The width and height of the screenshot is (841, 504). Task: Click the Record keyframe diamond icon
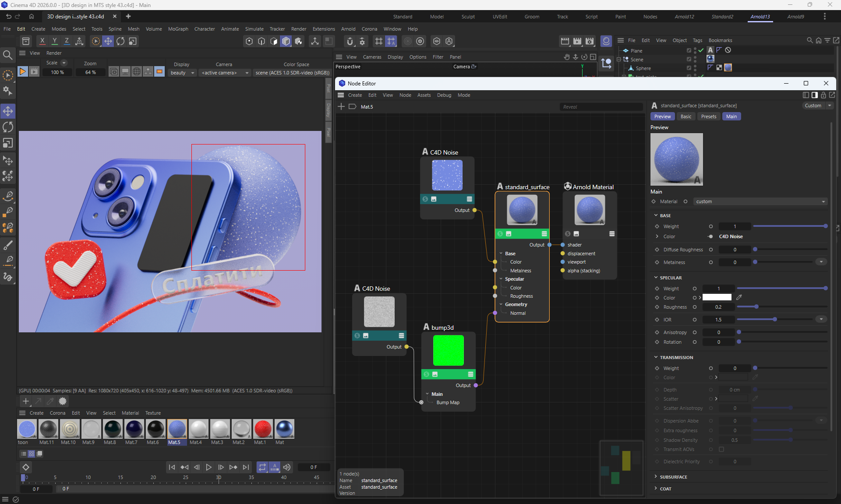26,467
